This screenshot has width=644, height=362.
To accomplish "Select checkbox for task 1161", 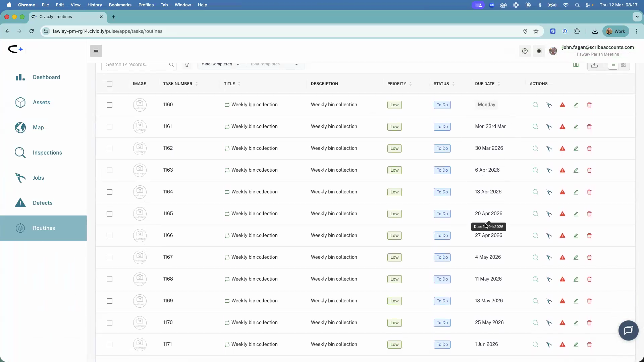I will [110, 127].
